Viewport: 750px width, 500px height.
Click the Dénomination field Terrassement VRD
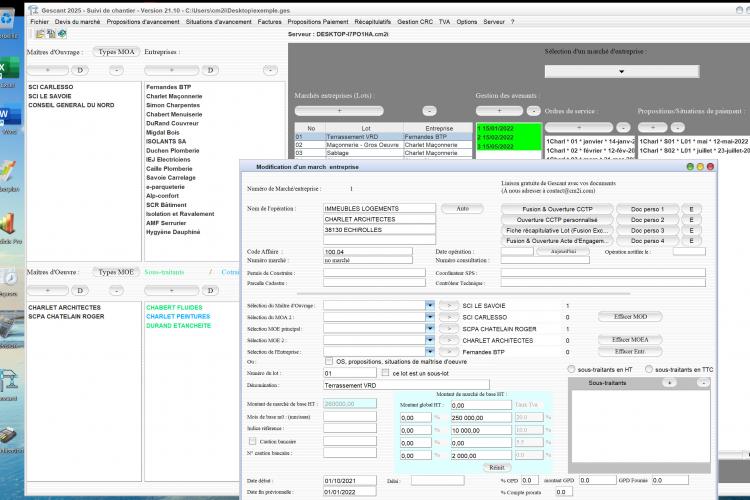(407, 385)
